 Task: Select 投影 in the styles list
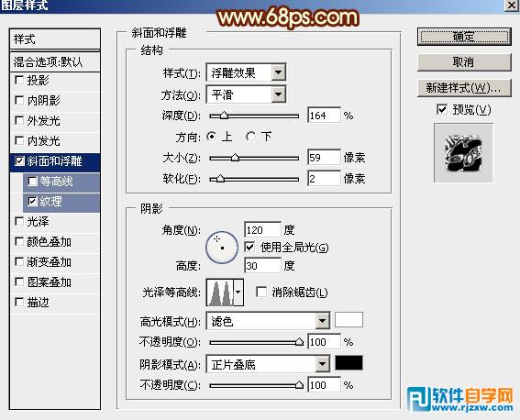[x=55, y=80]
